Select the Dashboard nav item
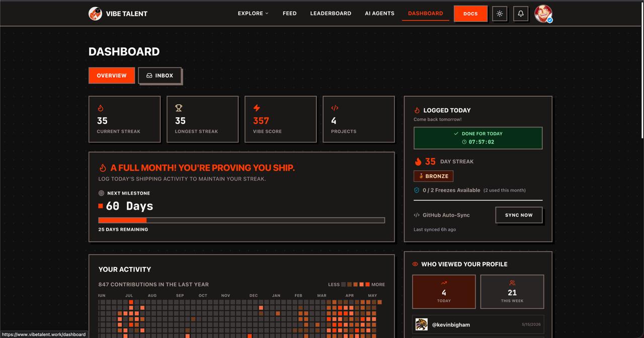 tap(426, 14)
